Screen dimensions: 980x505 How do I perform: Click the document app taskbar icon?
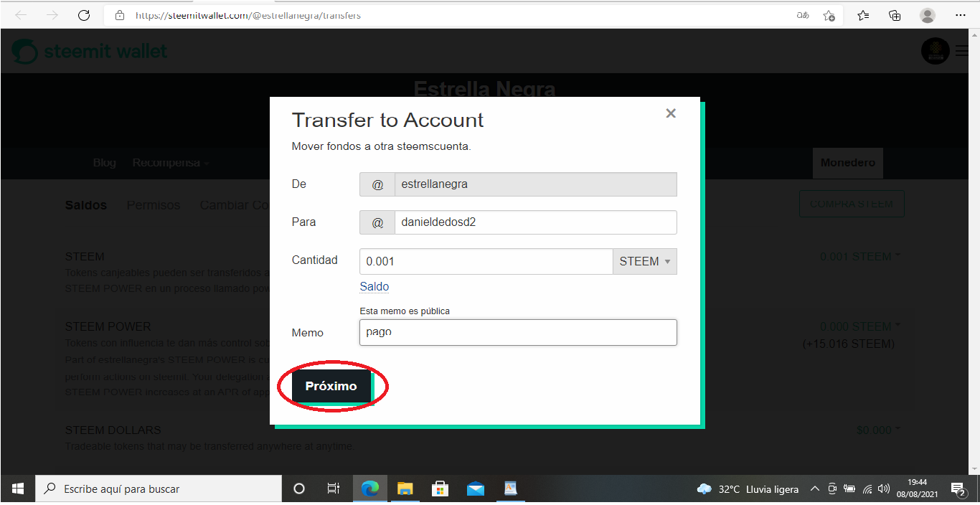pos(510,489)
